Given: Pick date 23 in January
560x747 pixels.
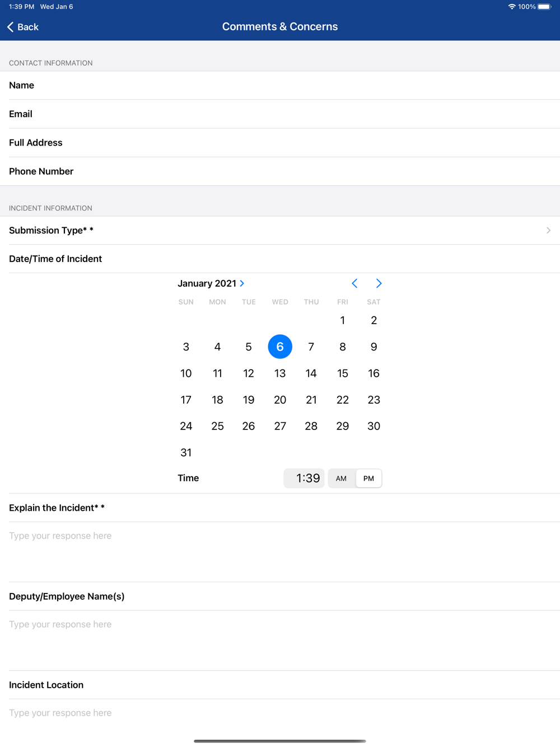Looking at the screenshot, I should (x=374, y=400).
